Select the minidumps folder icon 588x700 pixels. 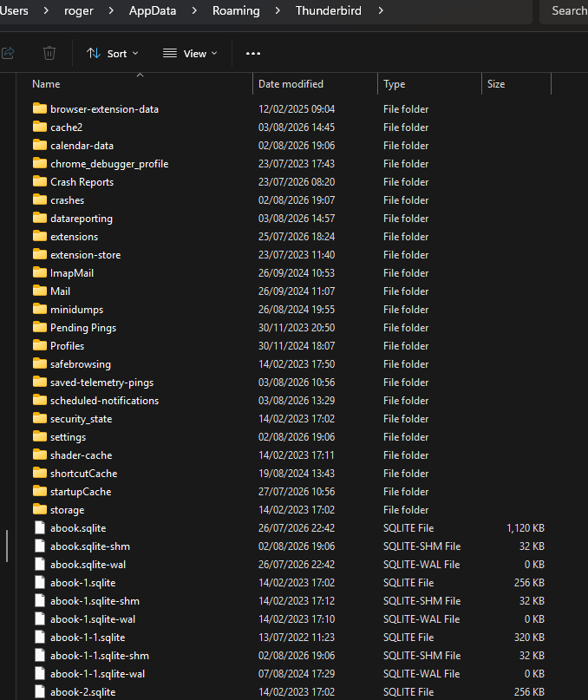[40, 309]
